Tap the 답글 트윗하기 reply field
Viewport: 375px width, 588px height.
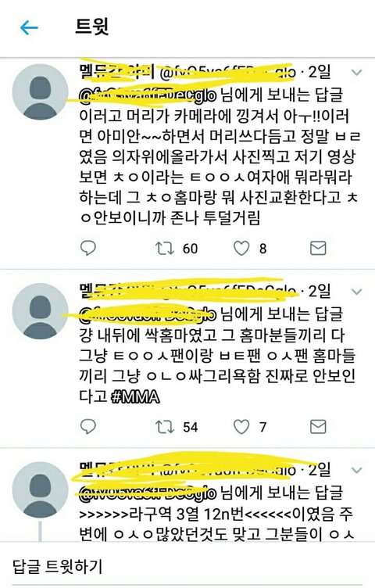187,566
